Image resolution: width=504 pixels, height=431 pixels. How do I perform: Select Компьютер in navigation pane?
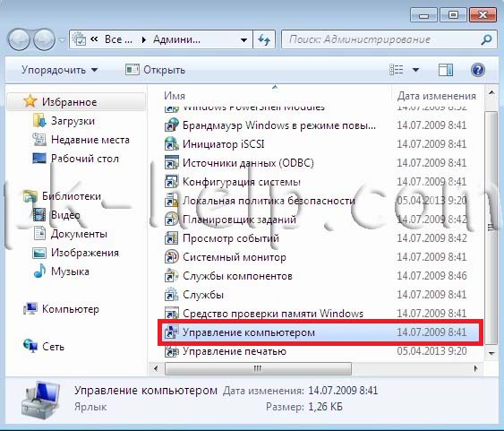point(62,309)
